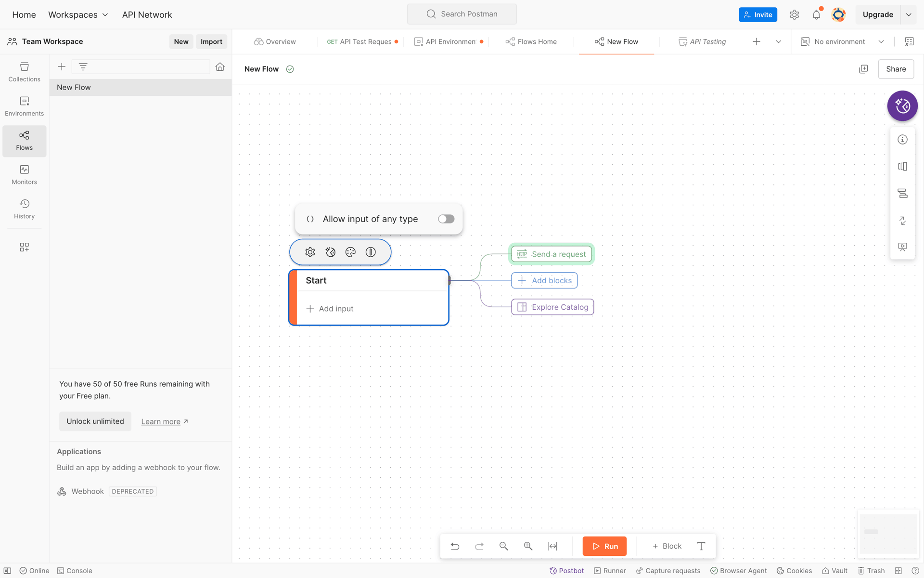Add a text annotation with the T tool
924x578 pixels.
(701, 546)
